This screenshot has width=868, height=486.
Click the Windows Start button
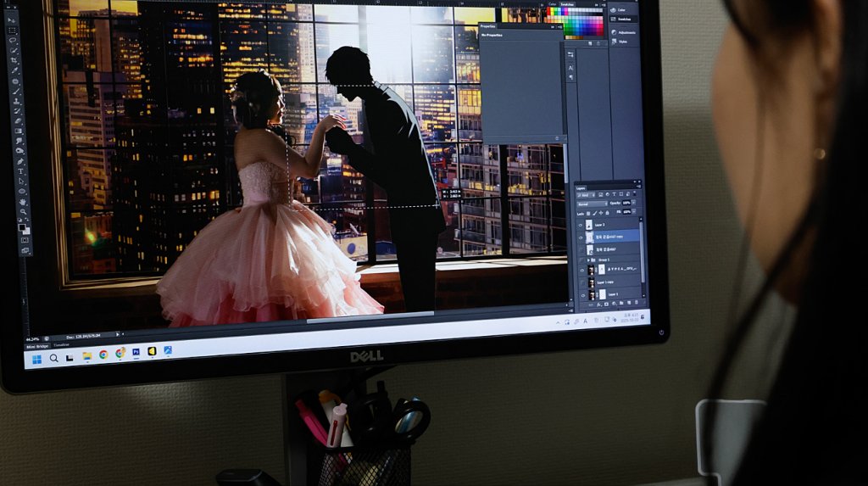point(37,358)
